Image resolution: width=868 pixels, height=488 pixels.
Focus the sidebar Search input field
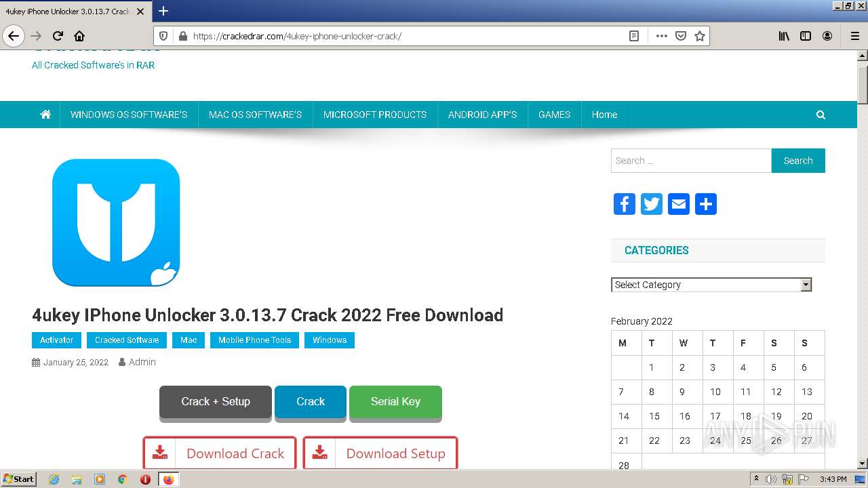pyautogui.click(x=691, y=161)
